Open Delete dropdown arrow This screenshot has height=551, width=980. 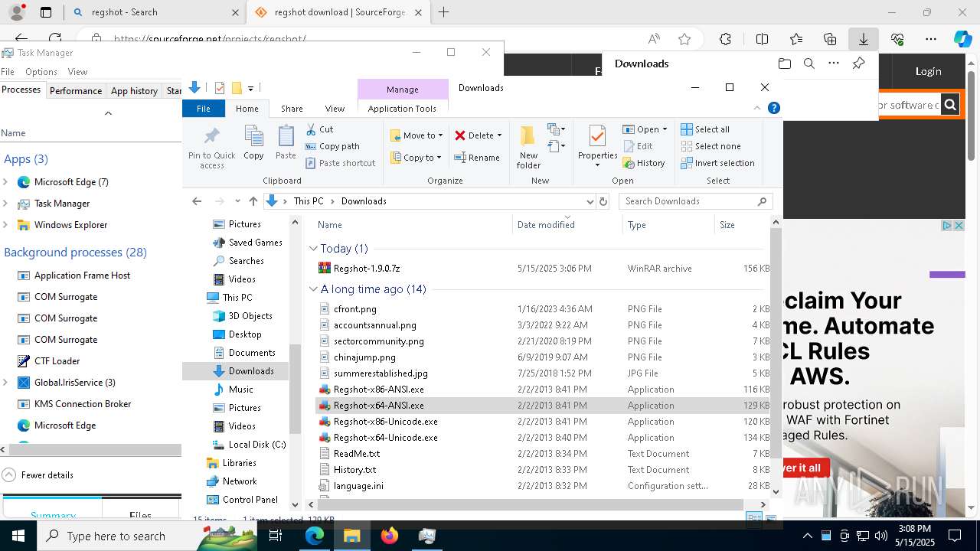[499, 135]
